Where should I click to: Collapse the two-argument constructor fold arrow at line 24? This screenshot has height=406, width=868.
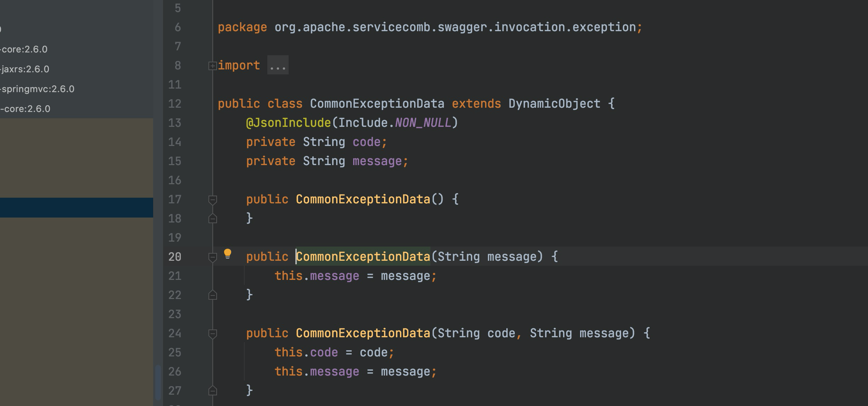point(213,333)
